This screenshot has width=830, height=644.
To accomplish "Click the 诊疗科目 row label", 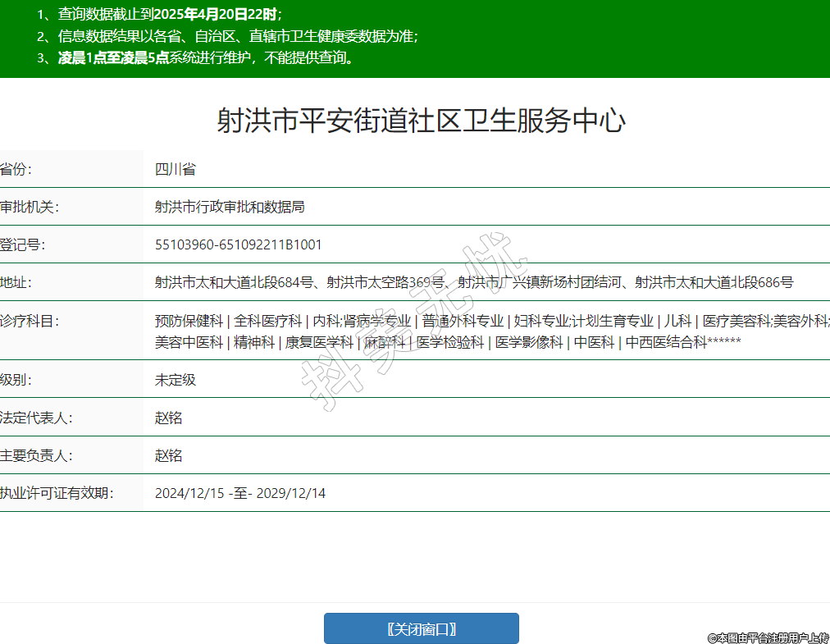I will [29, 321].
